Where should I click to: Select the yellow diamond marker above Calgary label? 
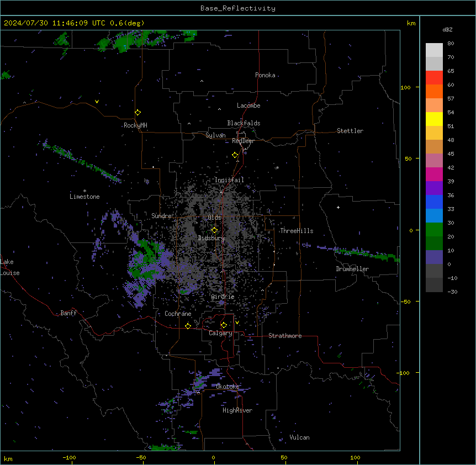224,325
